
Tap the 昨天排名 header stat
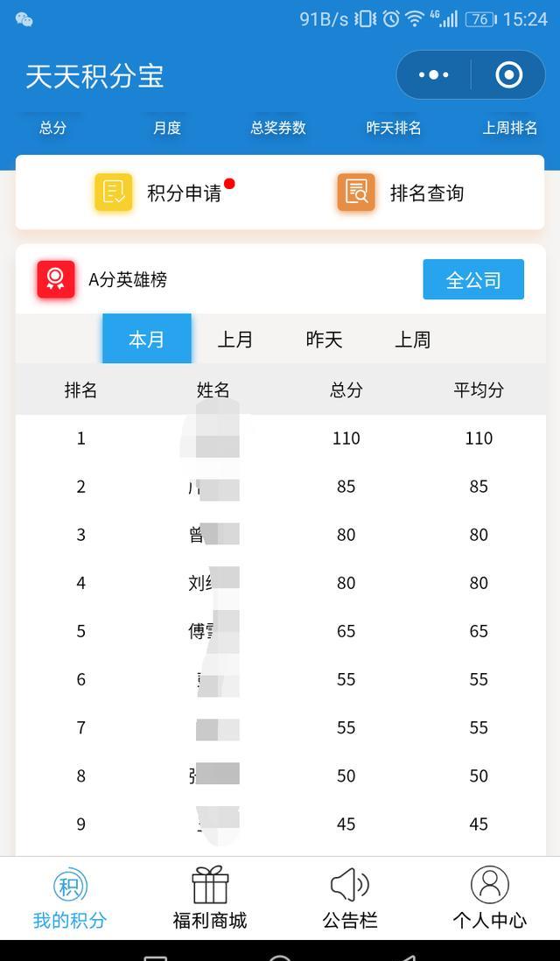(x=394, y=128)
